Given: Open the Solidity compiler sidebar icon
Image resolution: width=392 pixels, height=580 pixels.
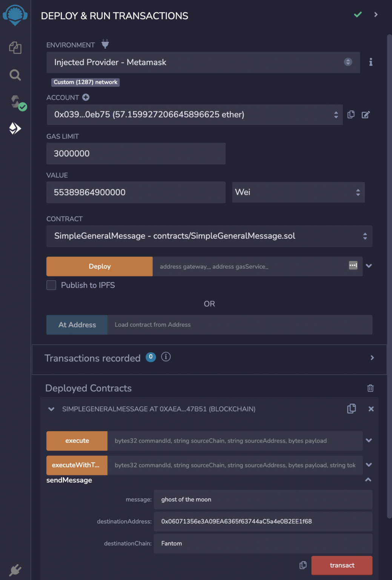Looking at the screenshot, I should pos(17,103).
